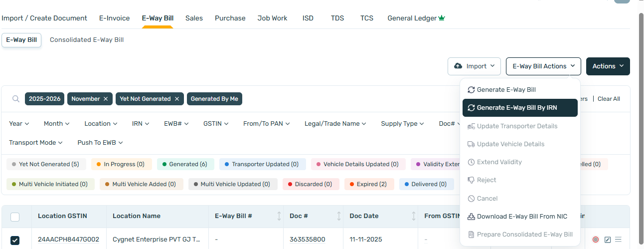Sort by the E-Way Bill # column arrows
Viewport: 644px width, 249px height.
point(279,216)
